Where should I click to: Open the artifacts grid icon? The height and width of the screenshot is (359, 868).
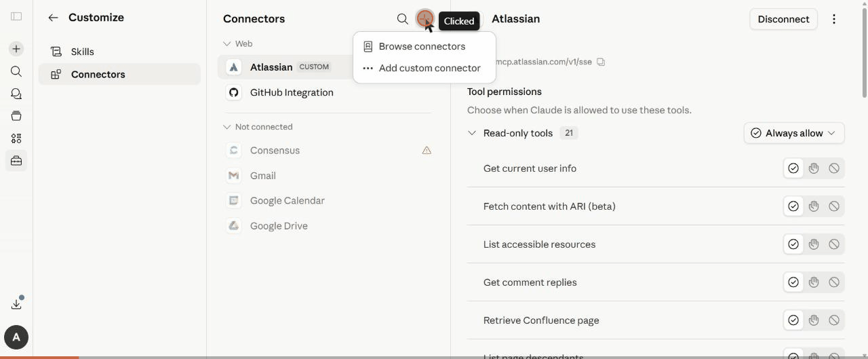[x=16, y=138]
